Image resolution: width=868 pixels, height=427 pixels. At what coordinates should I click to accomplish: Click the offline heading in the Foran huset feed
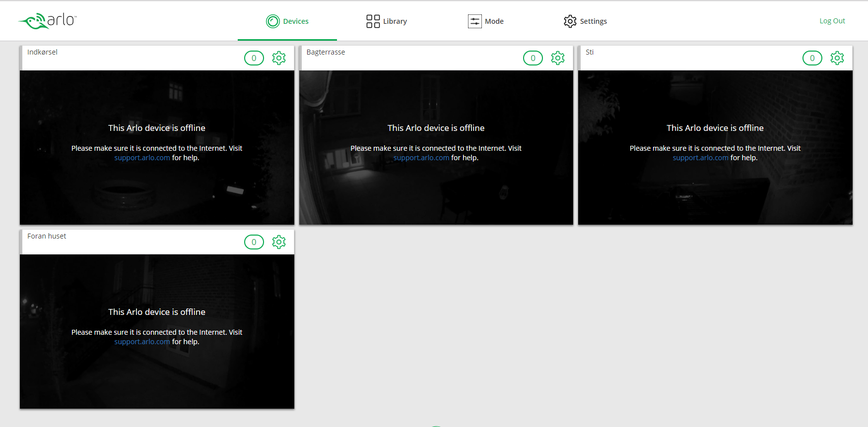(157, 312)
